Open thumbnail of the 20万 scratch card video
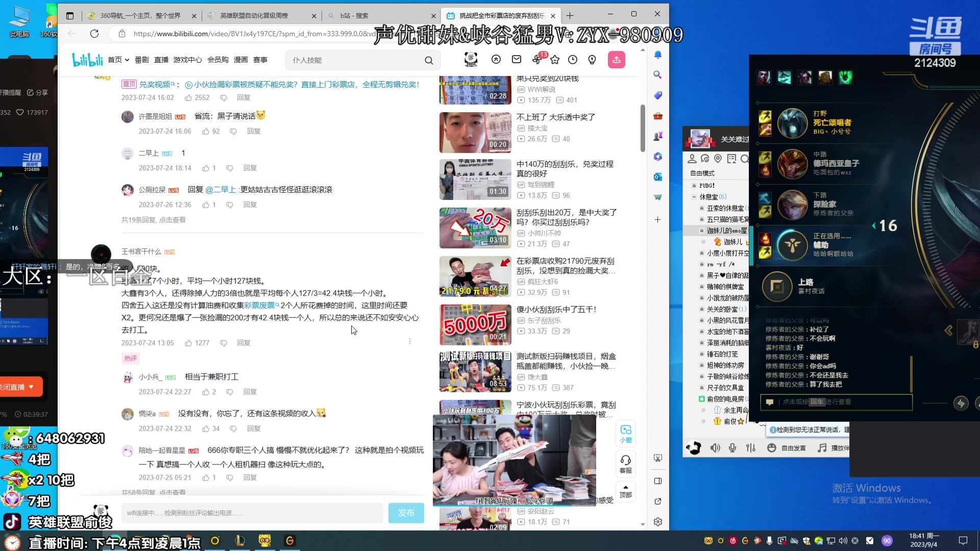This screenshot has height=551, width=980. point(475,228)
